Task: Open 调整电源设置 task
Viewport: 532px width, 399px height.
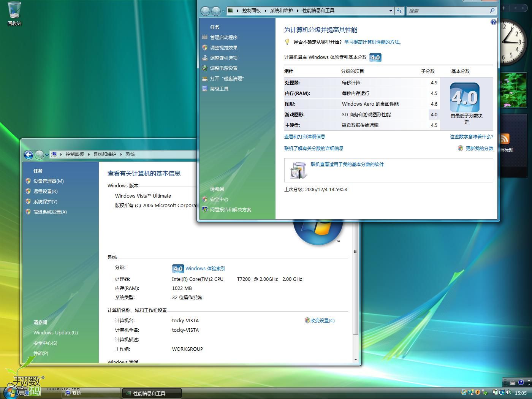Action: (x=224, y=68)
